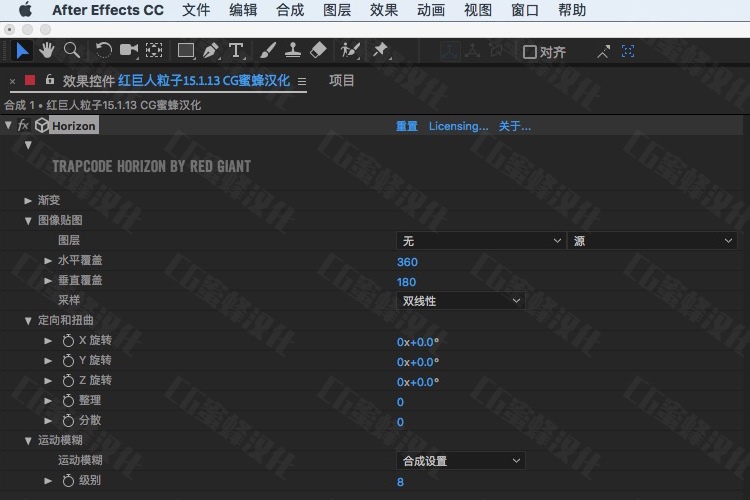750x500 pixels.
Task: Select the Type text tool
Action: coord(236,50)
